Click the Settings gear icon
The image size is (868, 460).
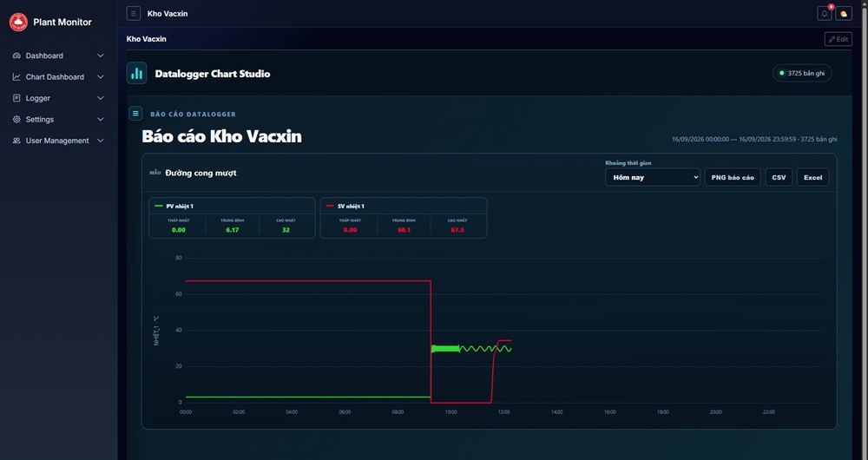(16, 120)
